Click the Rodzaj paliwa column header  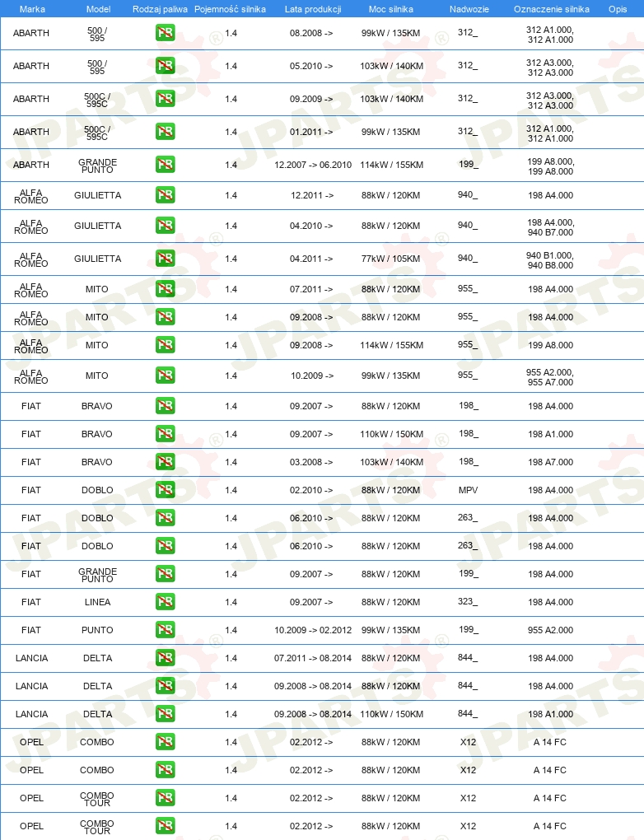point(161,9)
